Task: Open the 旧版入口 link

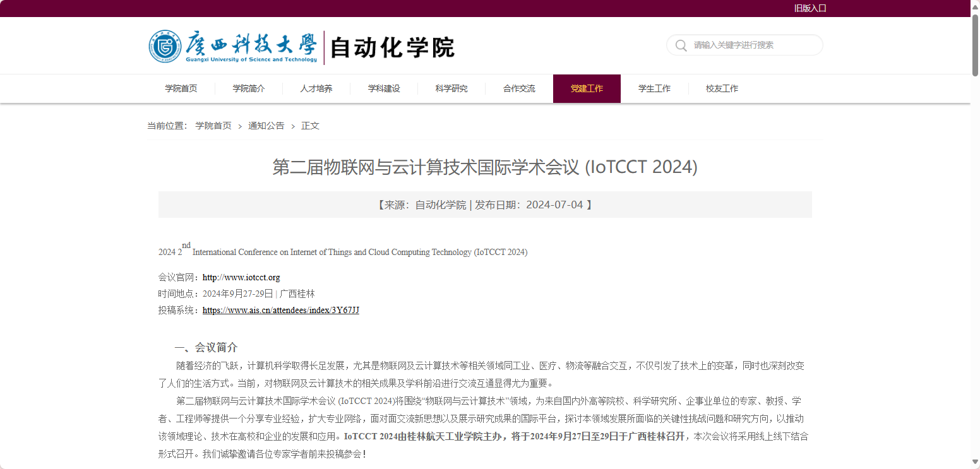Action: pos(810,8)
